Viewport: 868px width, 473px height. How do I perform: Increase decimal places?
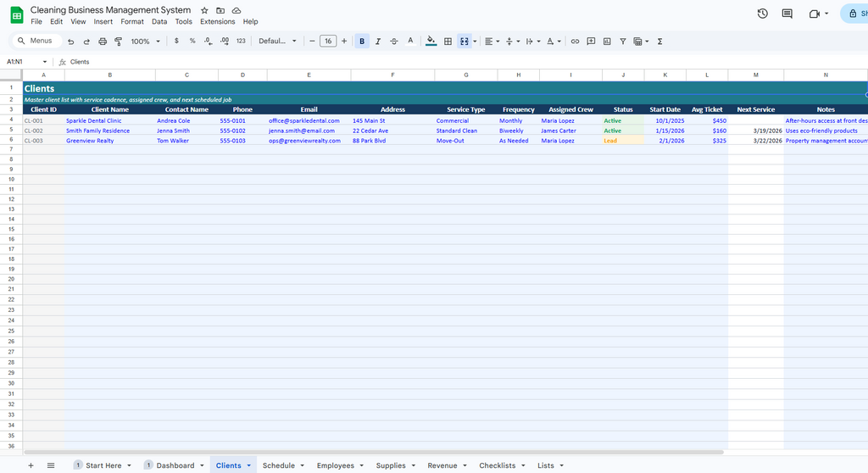224,41
